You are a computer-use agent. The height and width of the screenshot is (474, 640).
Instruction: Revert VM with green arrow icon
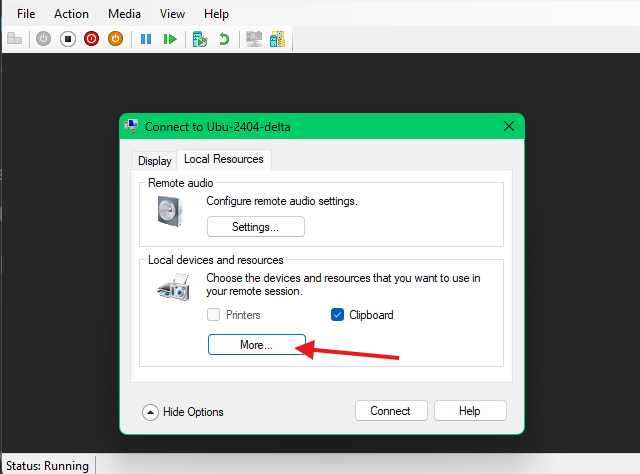(224, 39)
